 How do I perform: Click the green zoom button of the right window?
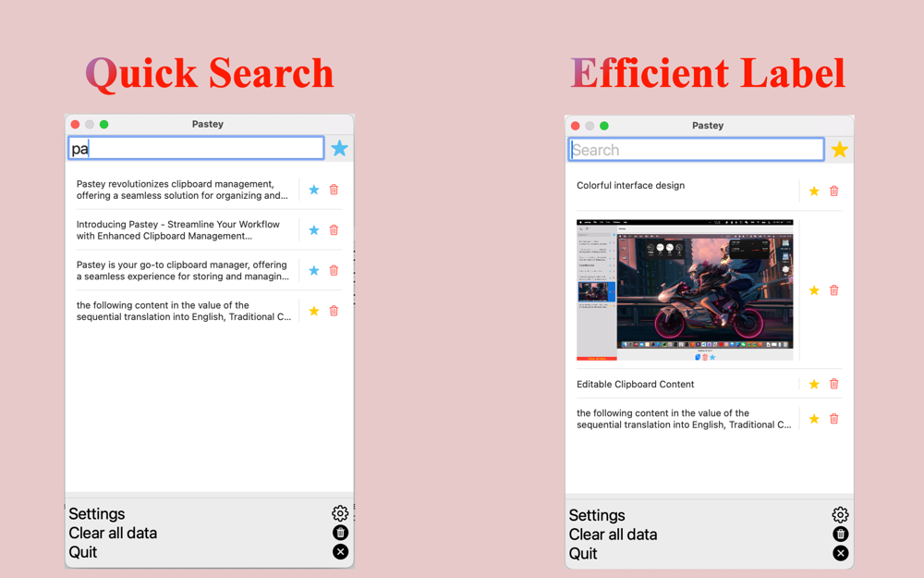click(x=604, y=126)
